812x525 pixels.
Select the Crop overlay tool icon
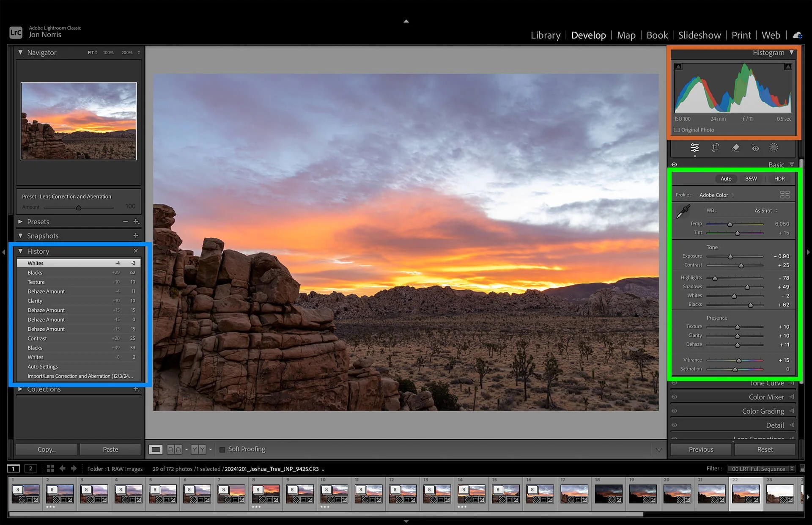click(x=715, y=148)
